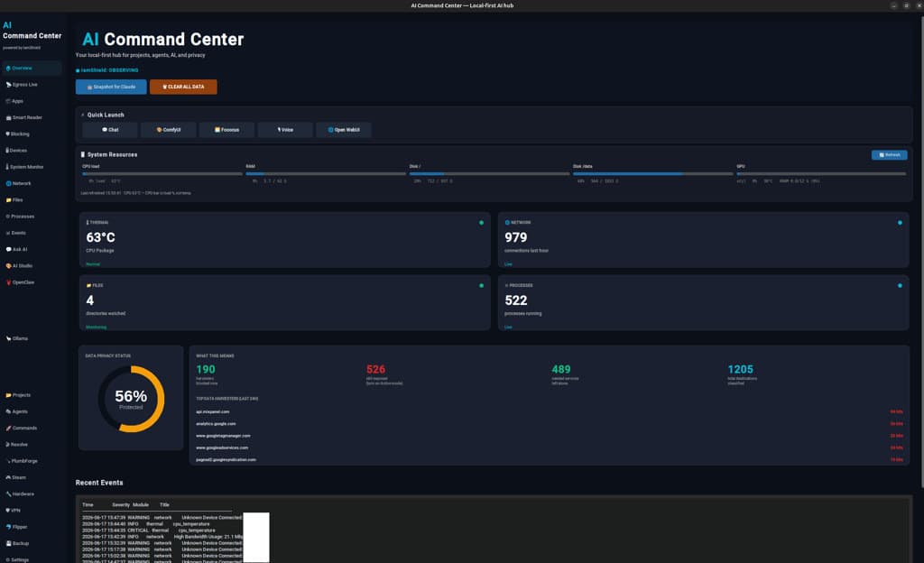Click the orange CLEAR ALL DATA button

pos(183,88)
